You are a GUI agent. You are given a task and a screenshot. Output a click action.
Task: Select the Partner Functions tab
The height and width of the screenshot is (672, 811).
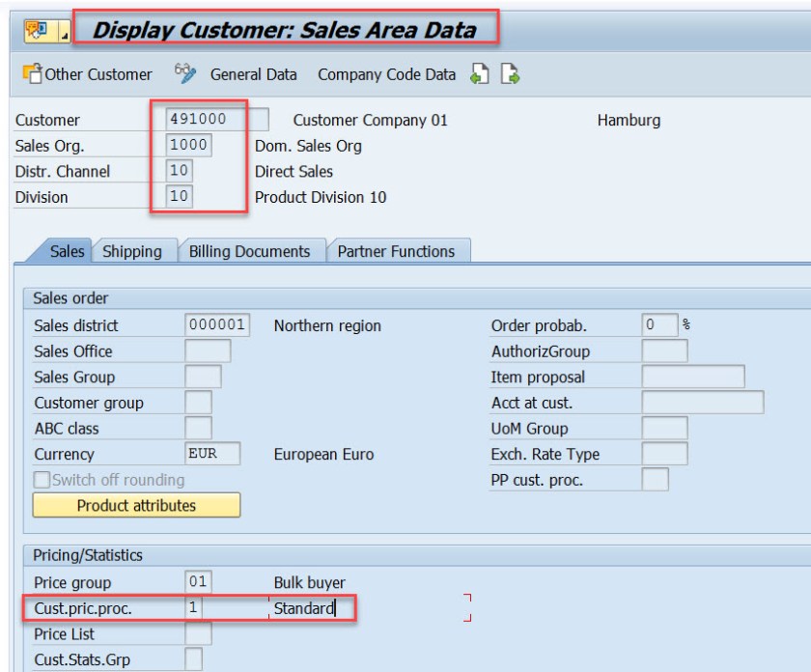(x=396, y=251)
